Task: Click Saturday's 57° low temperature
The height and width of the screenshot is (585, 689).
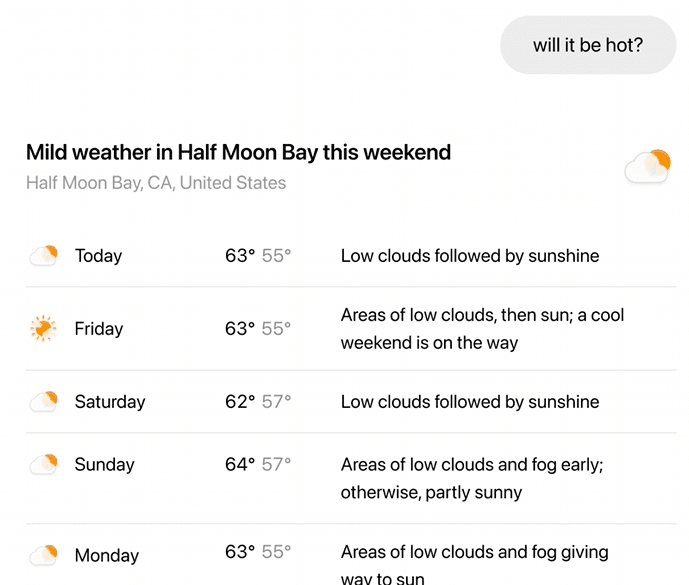Action: click(x=276, y=402)
